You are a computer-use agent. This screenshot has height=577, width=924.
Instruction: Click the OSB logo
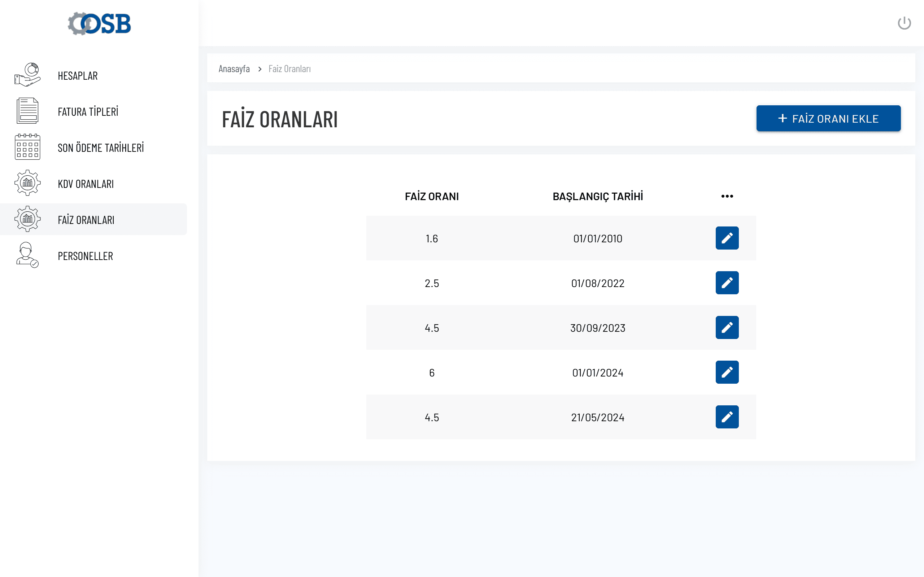pos(99,24)
